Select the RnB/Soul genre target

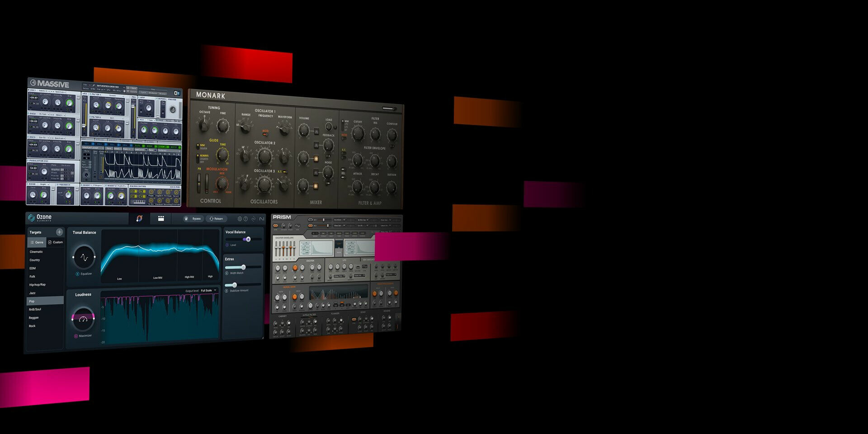tap(35, 309)
